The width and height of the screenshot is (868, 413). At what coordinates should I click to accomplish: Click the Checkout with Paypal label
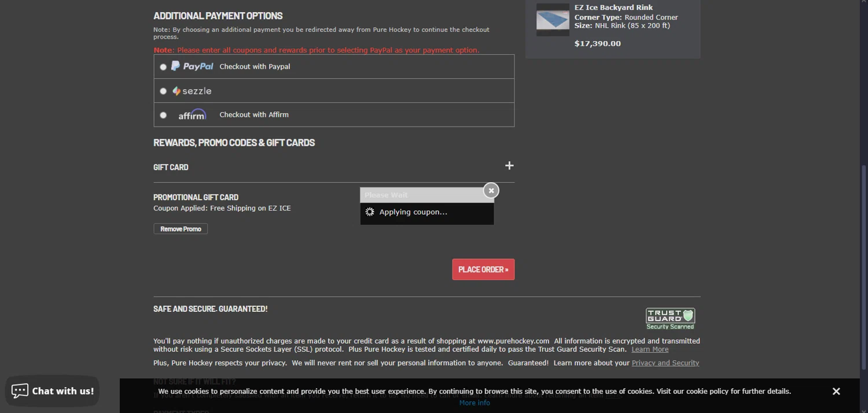(x=255, y=67)
